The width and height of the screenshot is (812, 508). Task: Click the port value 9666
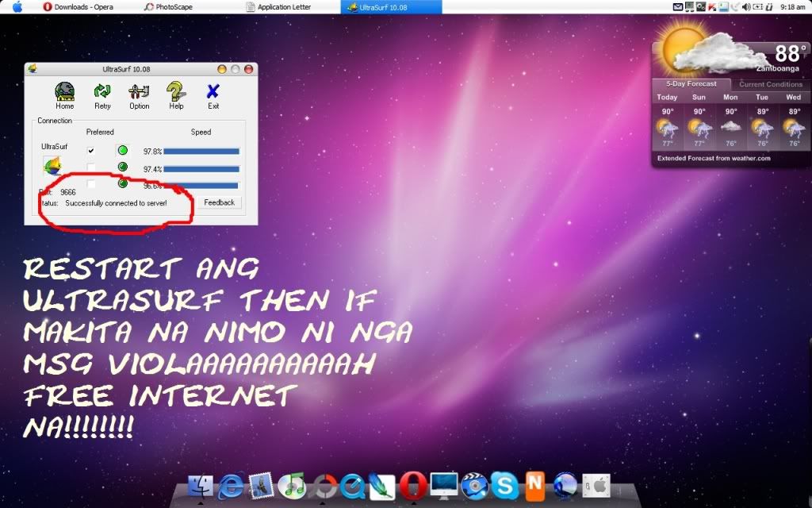[x=68, y=192]
